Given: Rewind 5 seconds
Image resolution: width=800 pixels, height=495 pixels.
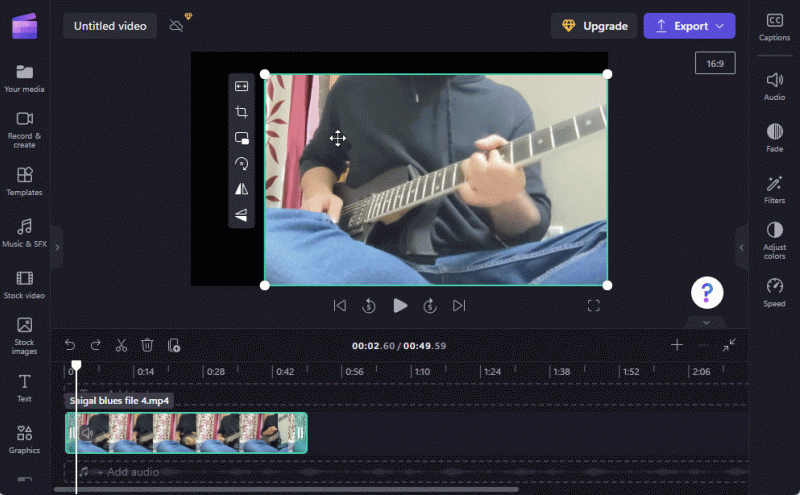Looking at the screenshot, I should 369,306.
